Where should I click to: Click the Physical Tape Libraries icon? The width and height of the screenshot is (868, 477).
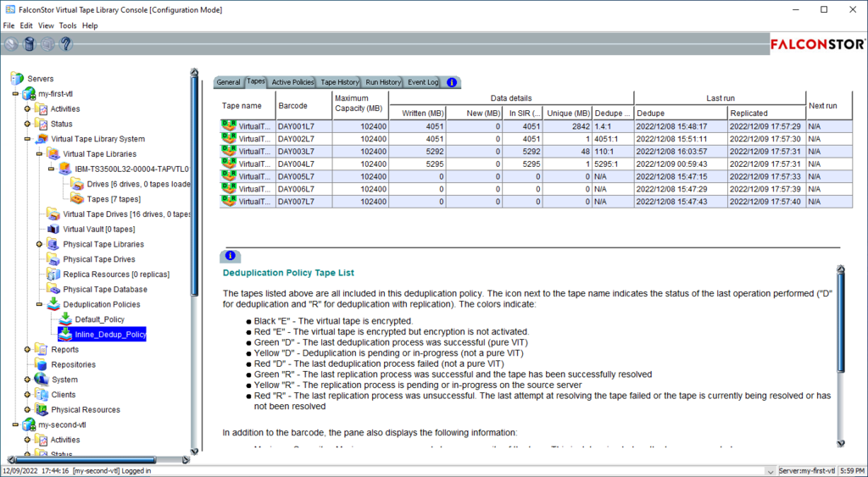(x=53, y=244)
